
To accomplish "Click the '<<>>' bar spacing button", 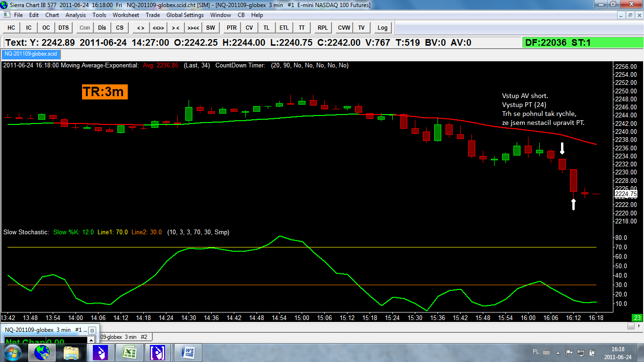I will (158, 28).
